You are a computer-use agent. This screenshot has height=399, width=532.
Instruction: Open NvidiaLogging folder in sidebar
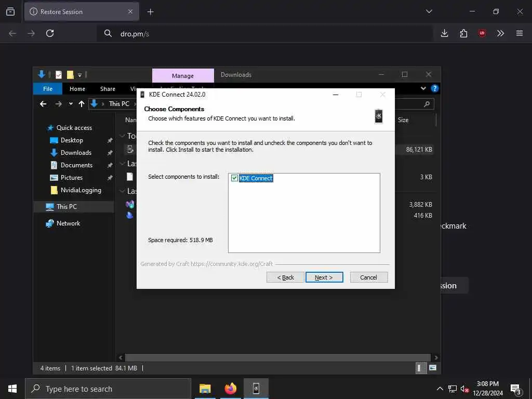pos(81,190)
